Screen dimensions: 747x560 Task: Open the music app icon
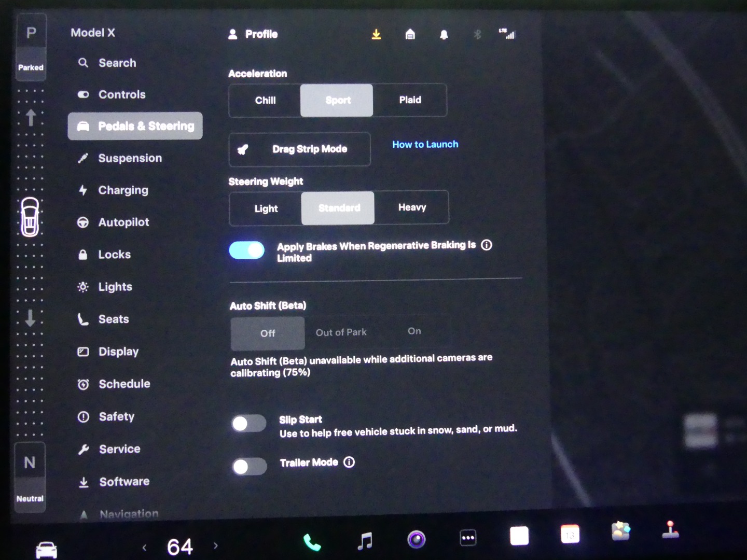point(365,541)
